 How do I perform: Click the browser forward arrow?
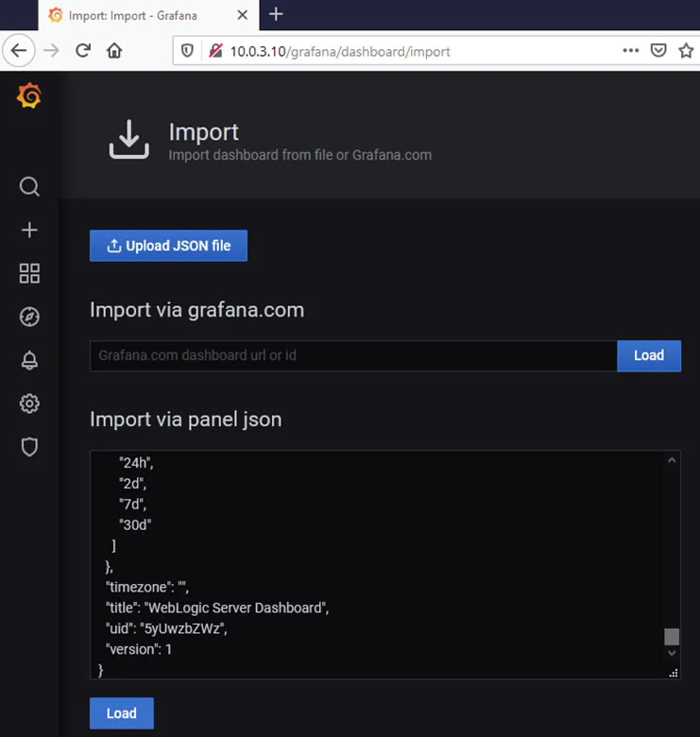pos(51,50)
